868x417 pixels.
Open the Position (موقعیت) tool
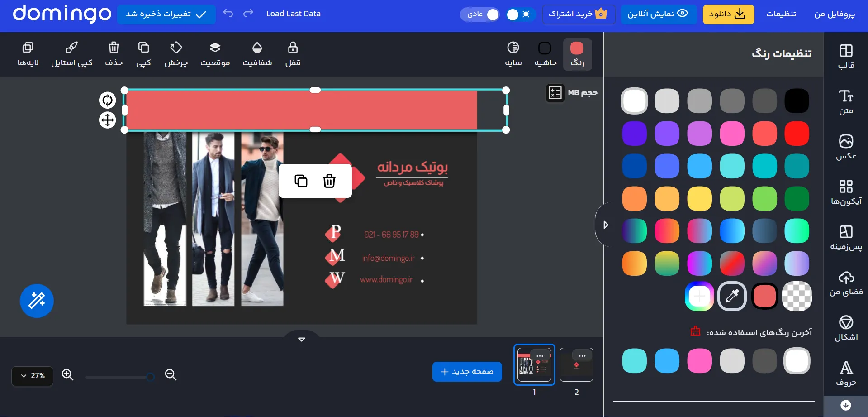tap(215, 54)
